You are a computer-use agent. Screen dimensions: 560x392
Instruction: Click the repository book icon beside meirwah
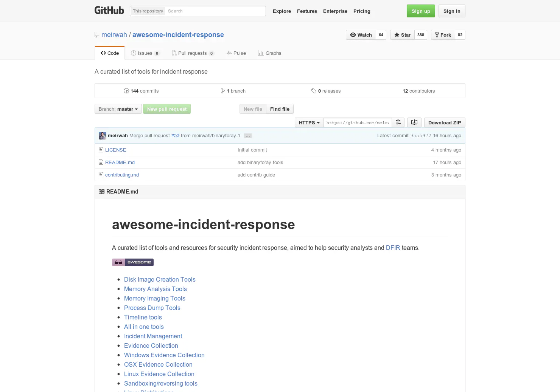[x=97, y=35]
